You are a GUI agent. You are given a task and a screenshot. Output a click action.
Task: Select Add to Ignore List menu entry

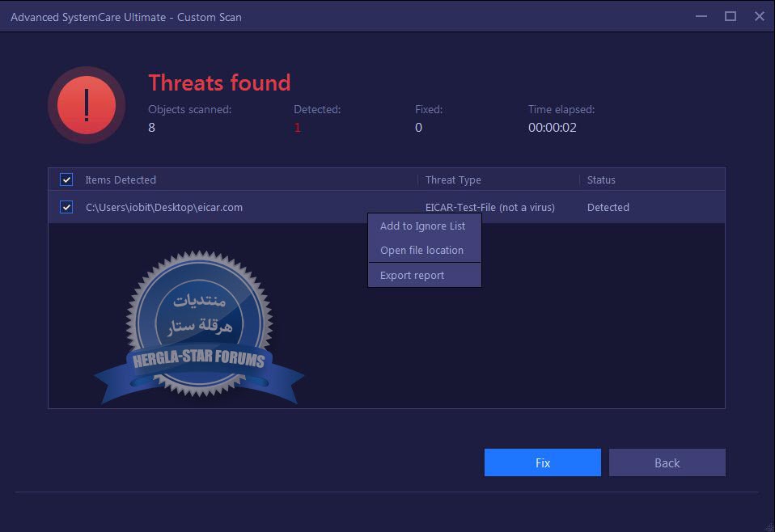click(x=422, y=226)
